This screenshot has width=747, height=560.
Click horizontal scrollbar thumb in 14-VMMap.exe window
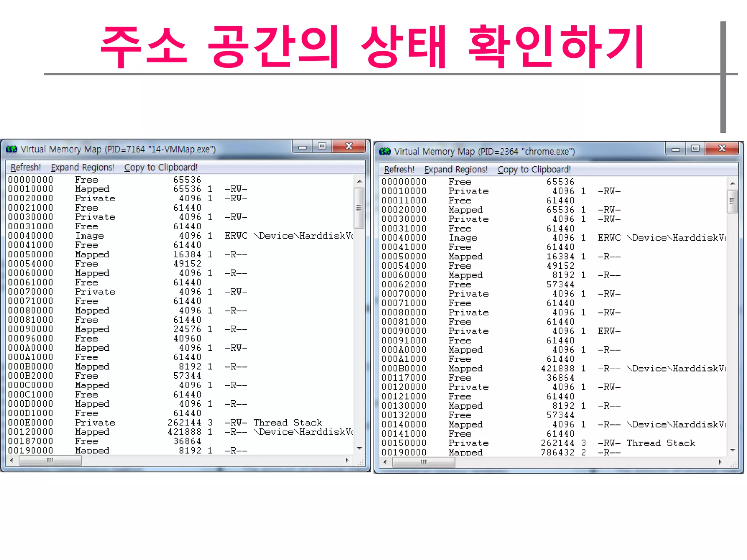(50, 460)
